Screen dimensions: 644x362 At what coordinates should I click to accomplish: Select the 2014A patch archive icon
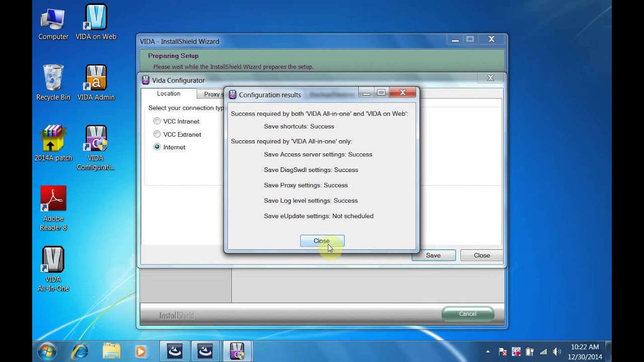coord(53,144)
